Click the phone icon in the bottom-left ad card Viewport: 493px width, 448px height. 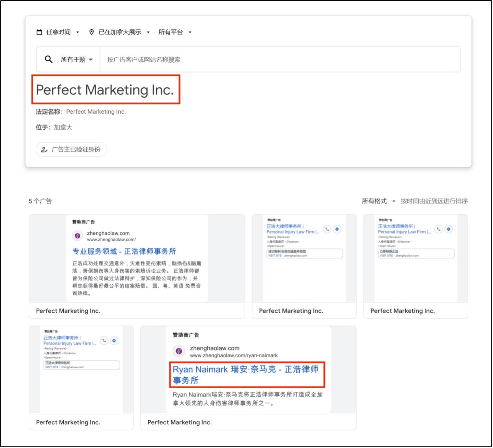point(104,340)
